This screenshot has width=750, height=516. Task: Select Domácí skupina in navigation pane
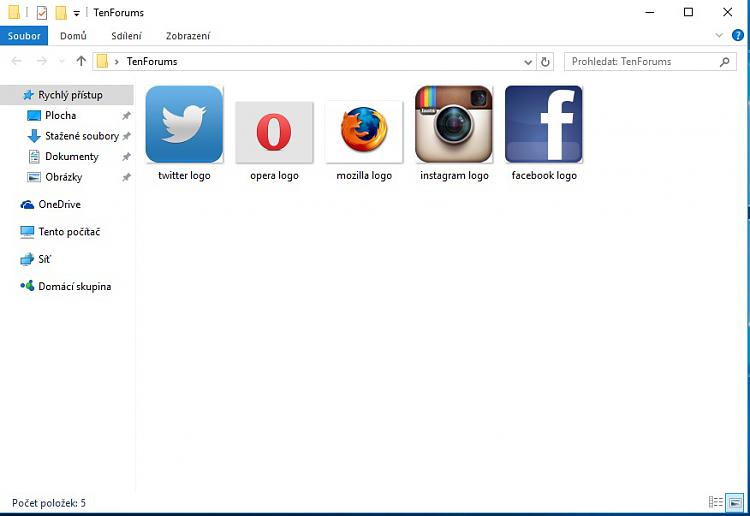coord(67,286)
